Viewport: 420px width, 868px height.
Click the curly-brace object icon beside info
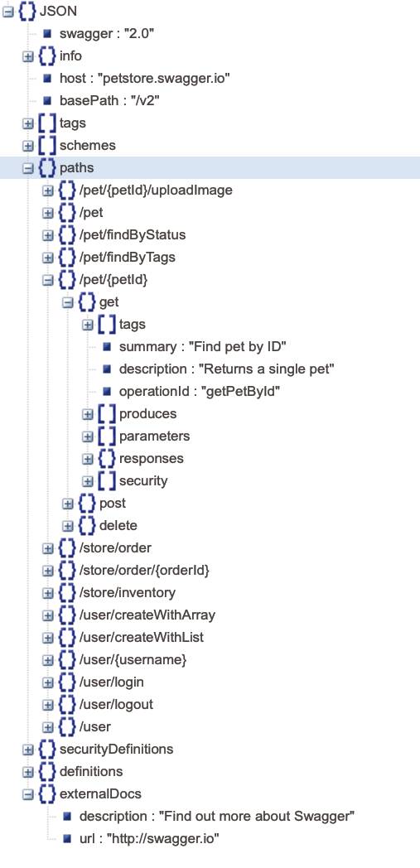click(x=47, y=56)
